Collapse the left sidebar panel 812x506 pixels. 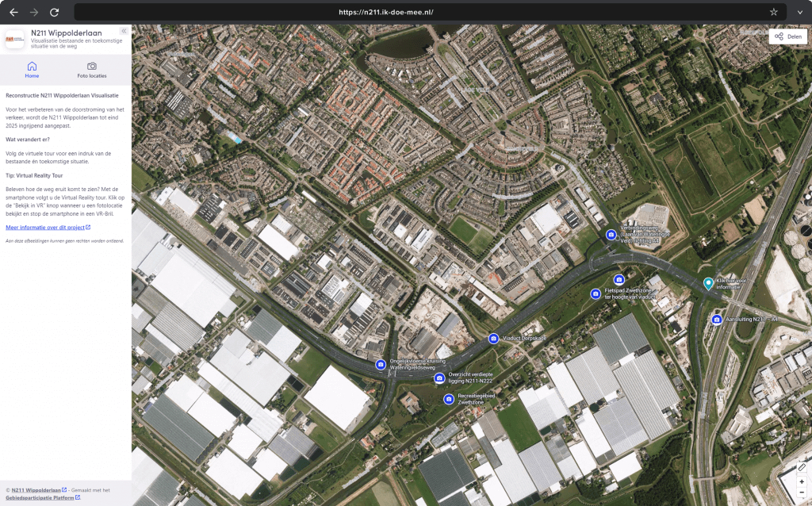[124, 31]
